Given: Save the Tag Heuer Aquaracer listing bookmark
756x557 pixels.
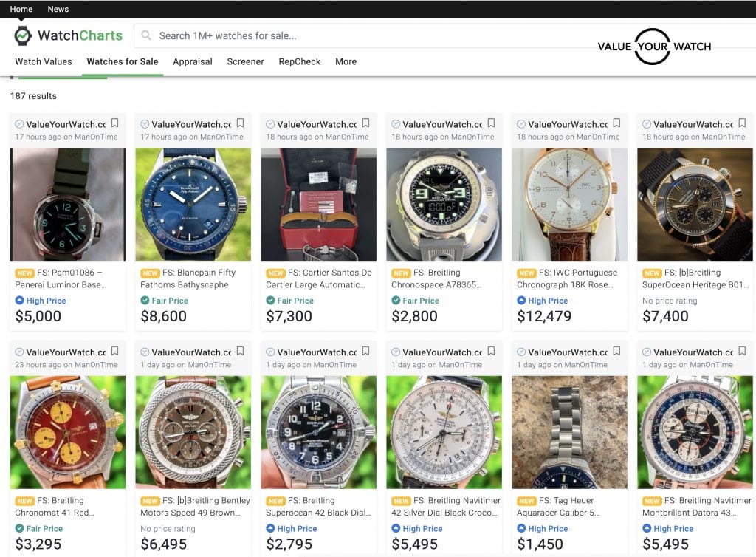Looking at the screenshot, I should click(616, 352).
